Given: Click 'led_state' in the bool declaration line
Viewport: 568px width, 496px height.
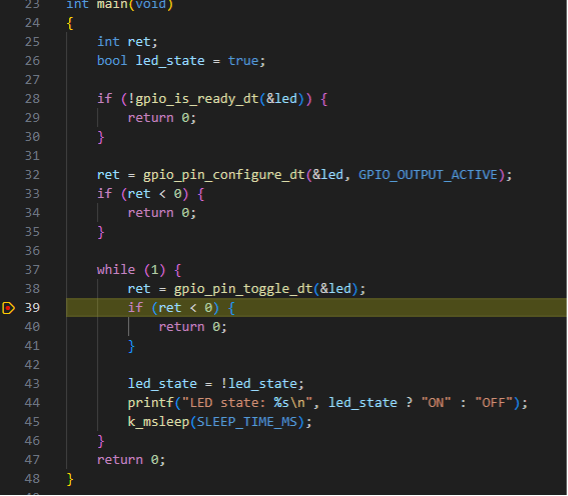Looking at the screenshot, I should (170, 61).
